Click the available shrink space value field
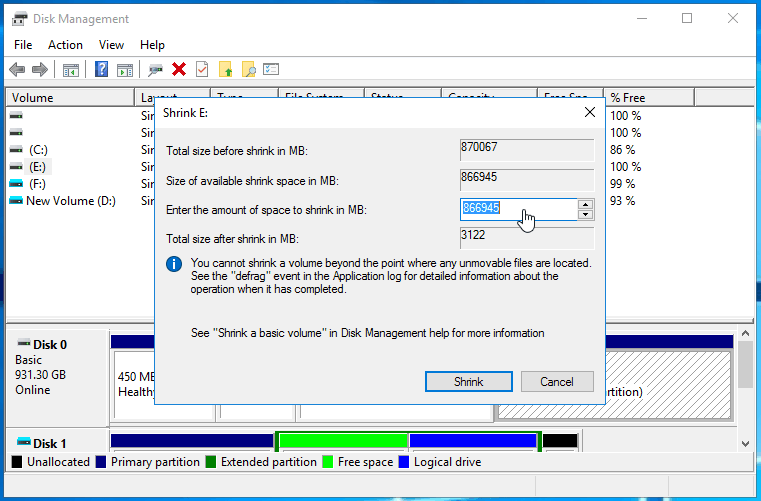This screenshot has height=501, width=761. coord(527,180)
